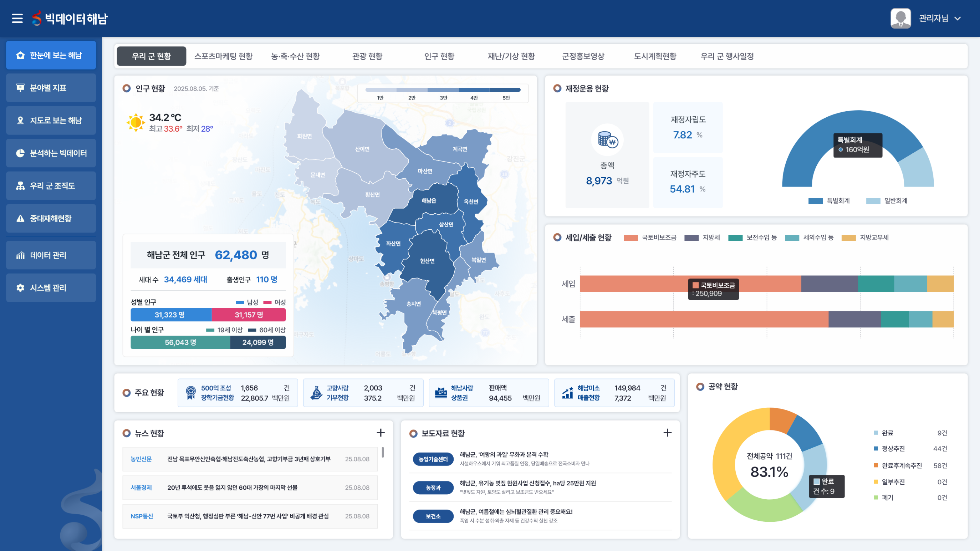
Task: Click the 빅데이터해남 logo icon
Action: [36, 18]
